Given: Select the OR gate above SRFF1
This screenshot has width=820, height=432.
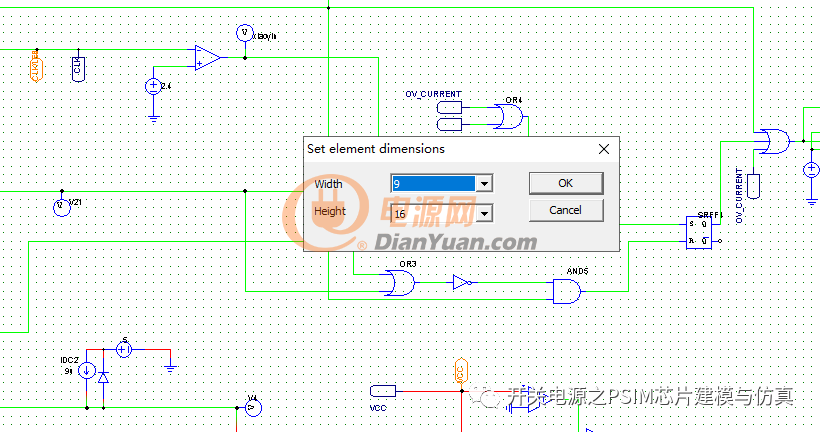Looking at the screenshot, I should (775, 141).
